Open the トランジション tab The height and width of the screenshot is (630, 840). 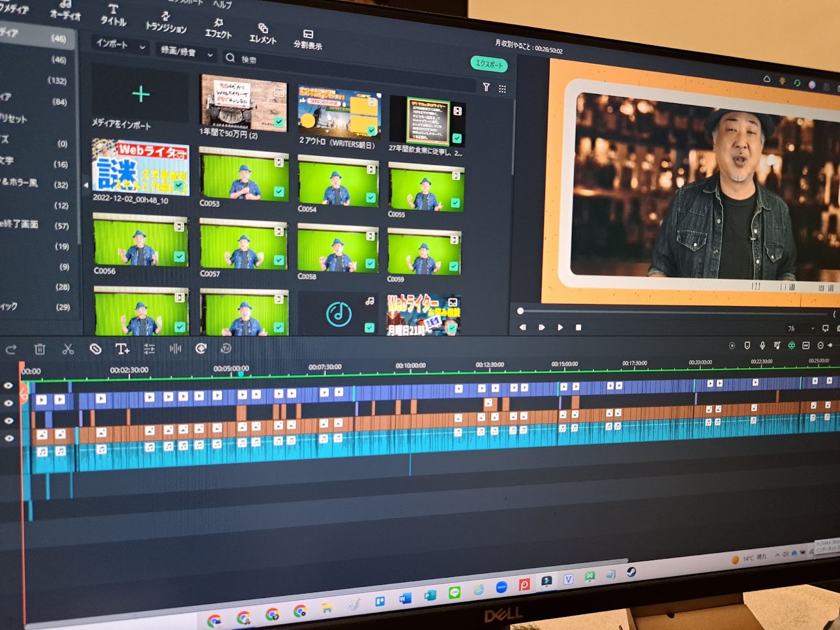click(x=166, y=23)
